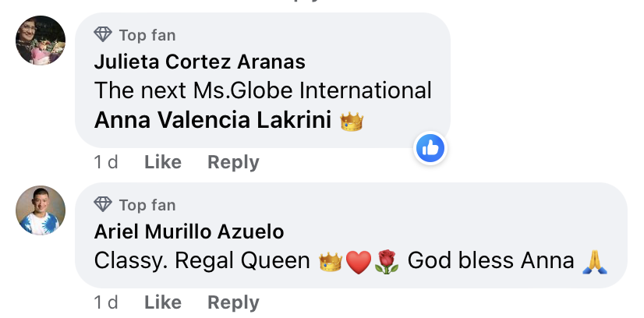Click the red heart emoji in Ariel's comment

(x=359, y=263)
